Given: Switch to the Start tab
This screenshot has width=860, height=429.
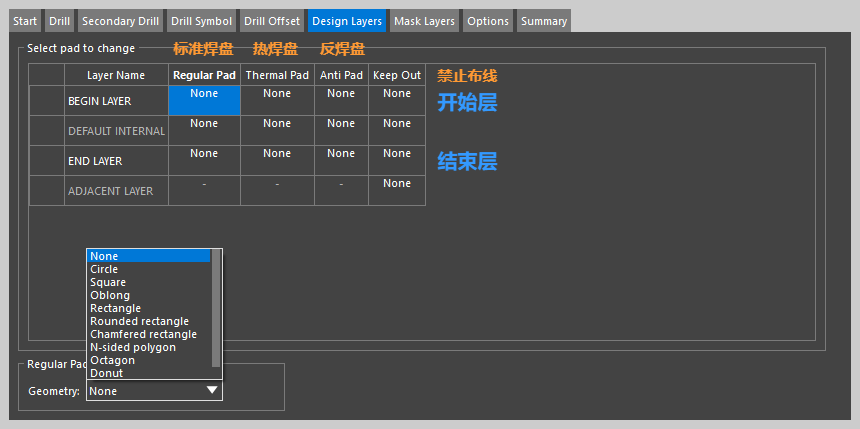Looking at the screenshot, I should [26, 21].
